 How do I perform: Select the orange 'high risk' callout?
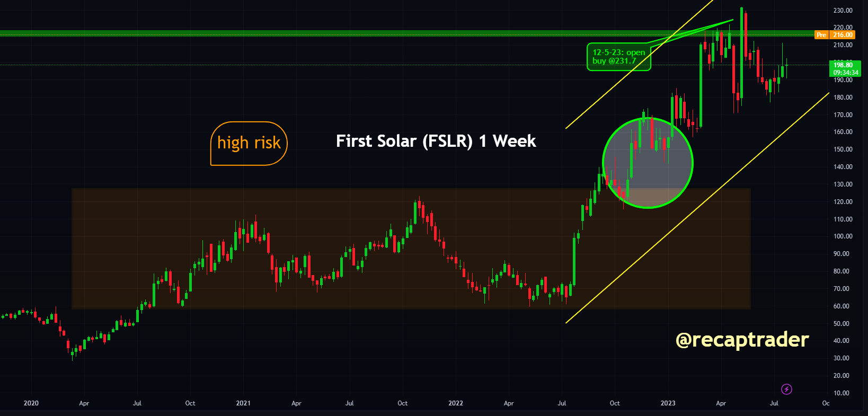click(249, 144)
